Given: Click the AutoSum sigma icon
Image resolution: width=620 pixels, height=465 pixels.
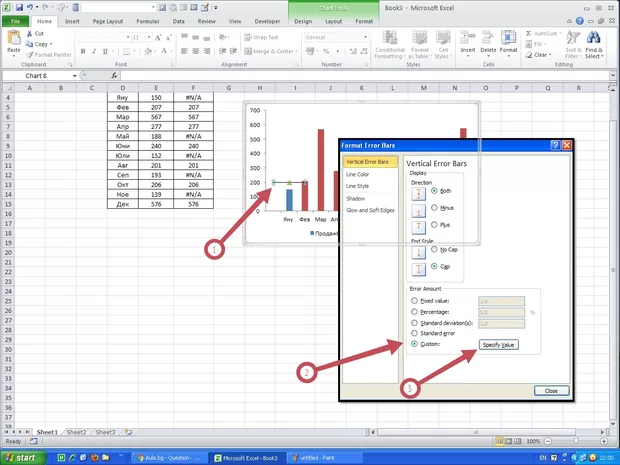Looking at the screenshot, I should (x=529, y=34).
